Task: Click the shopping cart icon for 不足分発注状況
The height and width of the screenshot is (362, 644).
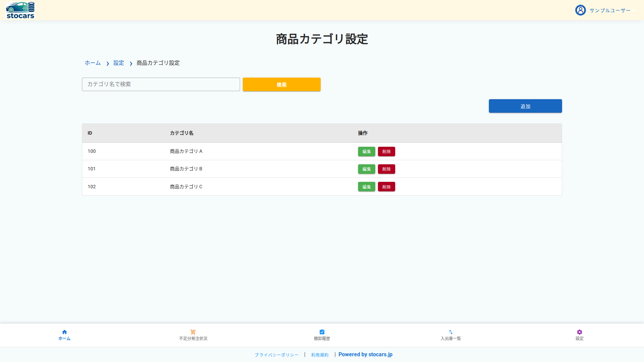Action: tap(193, 332)
